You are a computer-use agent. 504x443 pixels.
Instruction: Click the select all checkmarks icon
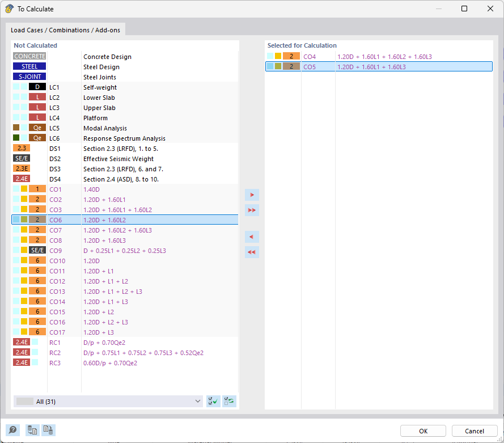pyautogui.click(x=213, y=401)
